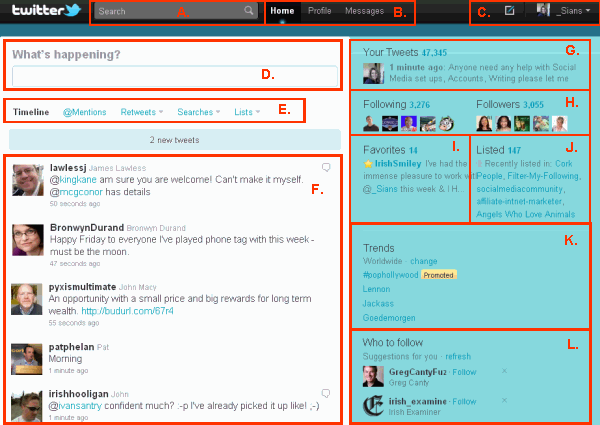The image size is (600, 425).
Task: Load the 2 new tweets bar
Action: pos(175,140)
